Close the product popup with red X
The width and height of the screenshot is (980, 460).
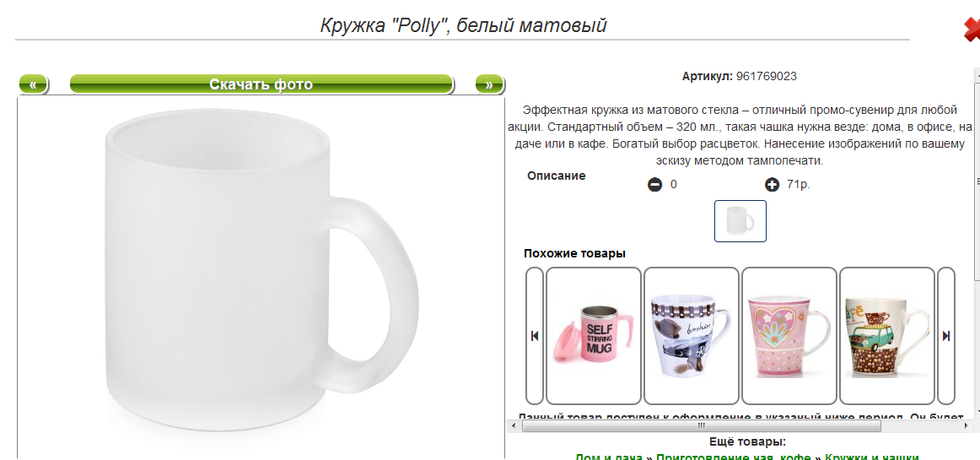point(972,30)
